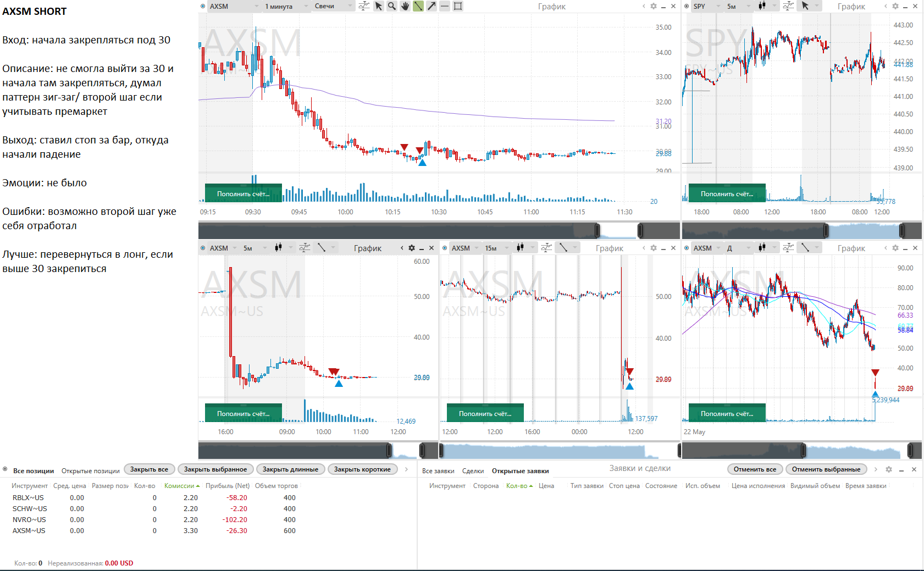Select the rectangle drawing tool in top chart toolbar
The width and height of the screenshot is (924, 571).
pos(458,6)
